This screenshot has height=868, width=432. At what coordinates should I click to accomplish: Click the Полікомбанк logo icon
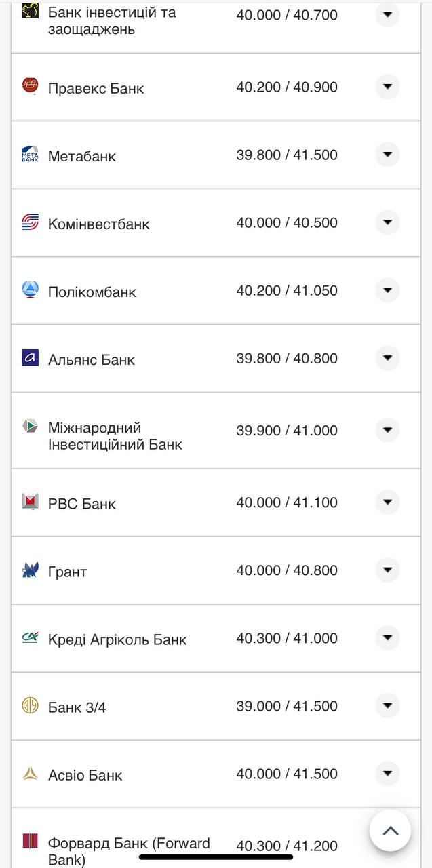point(30,290)
